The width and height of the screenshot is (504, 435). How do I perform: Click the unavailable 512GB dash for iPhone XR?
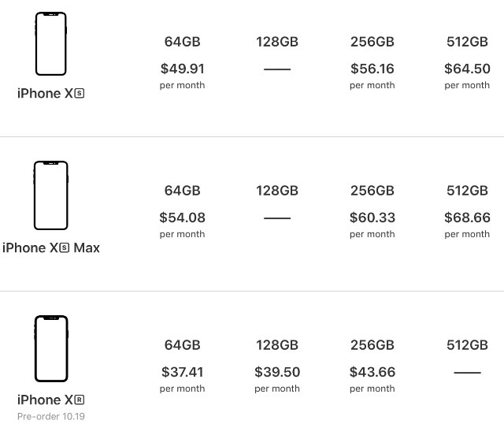[x=467, y=373]
